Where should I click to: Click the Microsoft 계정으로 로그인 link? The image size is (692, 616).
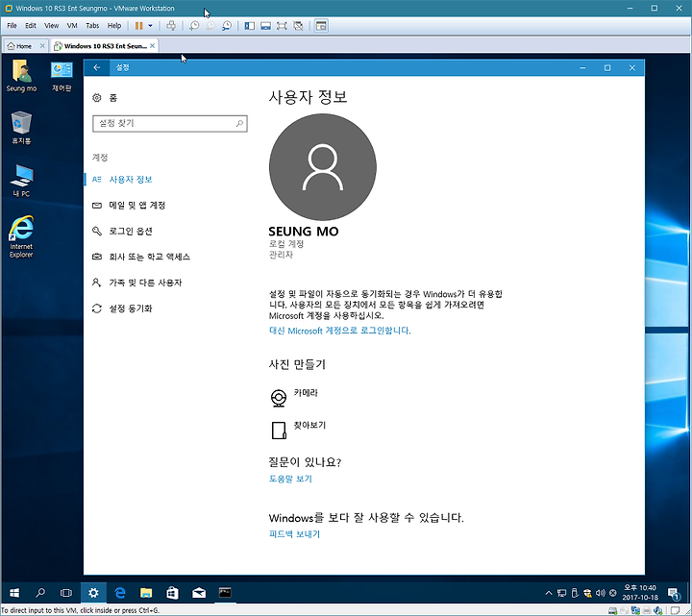pos(340,331)
